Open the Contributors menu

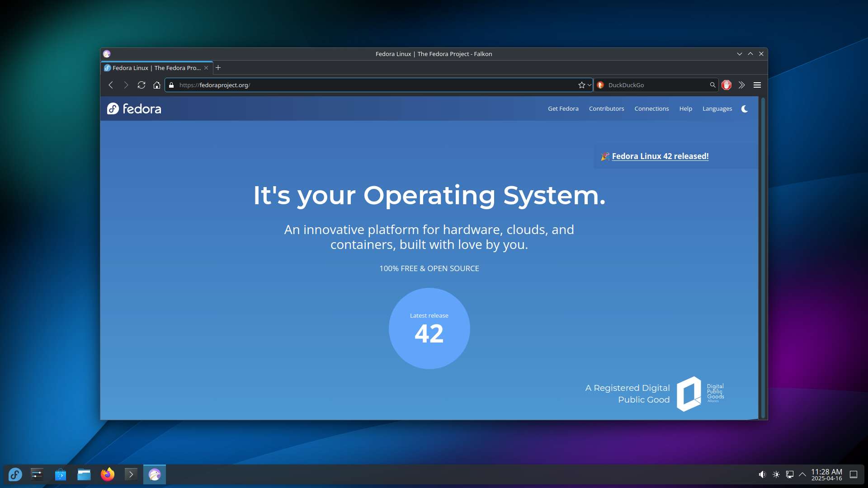point(606,109)
